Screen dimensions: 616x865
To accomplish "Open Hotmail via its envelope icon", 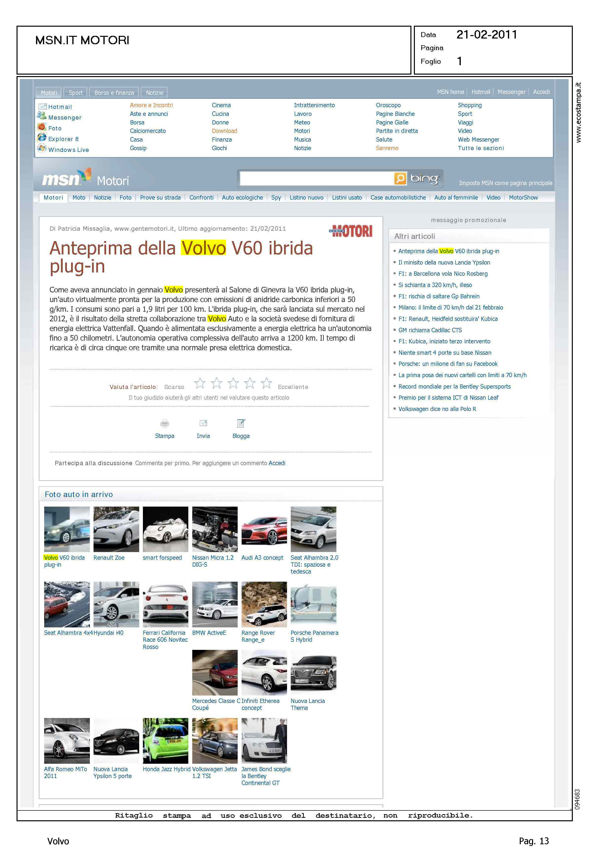I will [42, 107].
